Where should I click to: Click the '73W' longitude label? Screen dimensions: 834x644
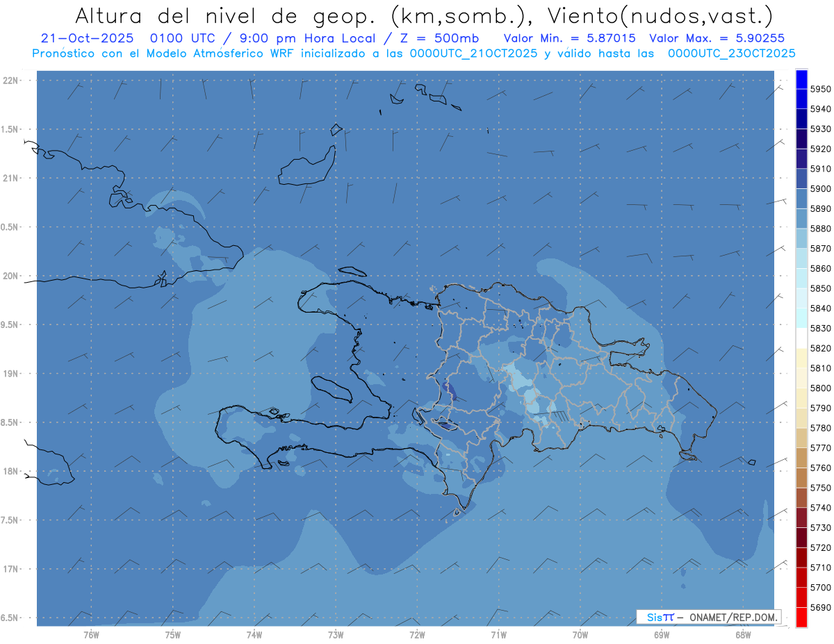(x=336, y=635)
